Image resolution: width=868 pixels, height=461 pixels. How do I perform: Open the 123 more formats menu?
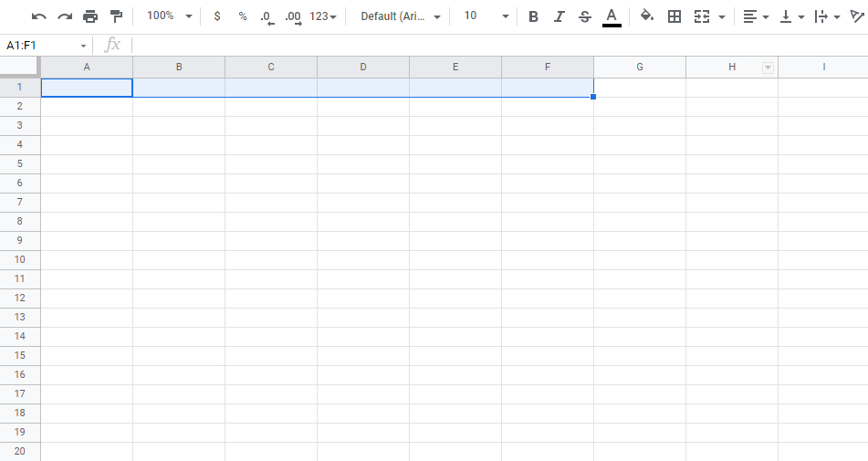pos(322,16)
